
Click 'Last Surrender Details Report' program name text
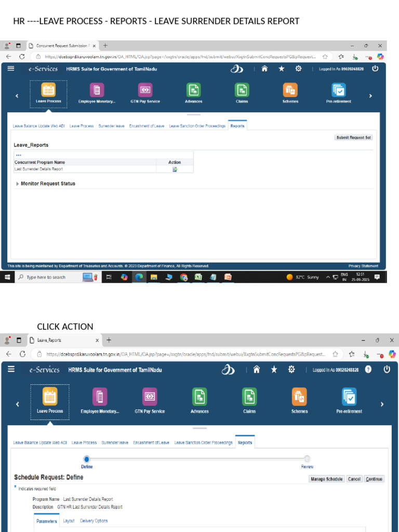tap(38, 169)
